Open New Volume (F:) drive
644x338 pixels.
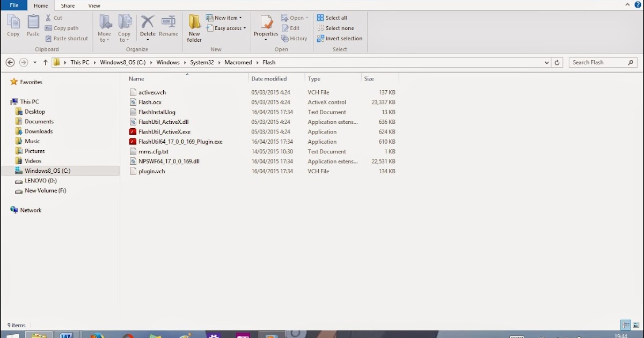46,190
